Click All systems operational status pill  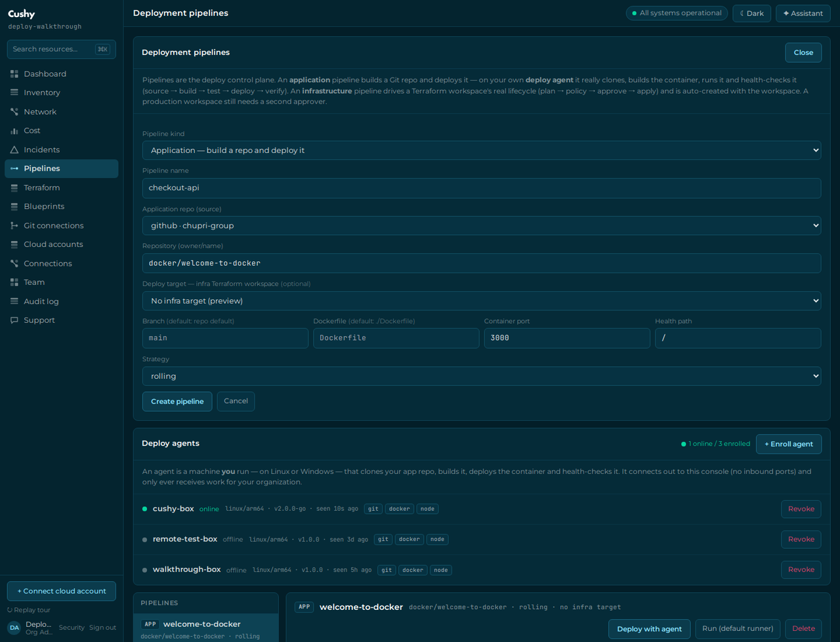pos(676,13)
